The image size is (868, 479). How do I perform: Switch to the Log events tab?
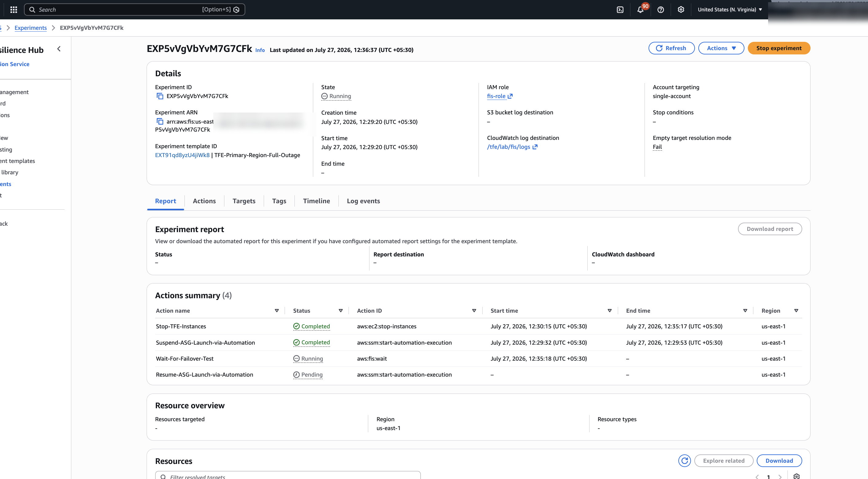[363, 201]
